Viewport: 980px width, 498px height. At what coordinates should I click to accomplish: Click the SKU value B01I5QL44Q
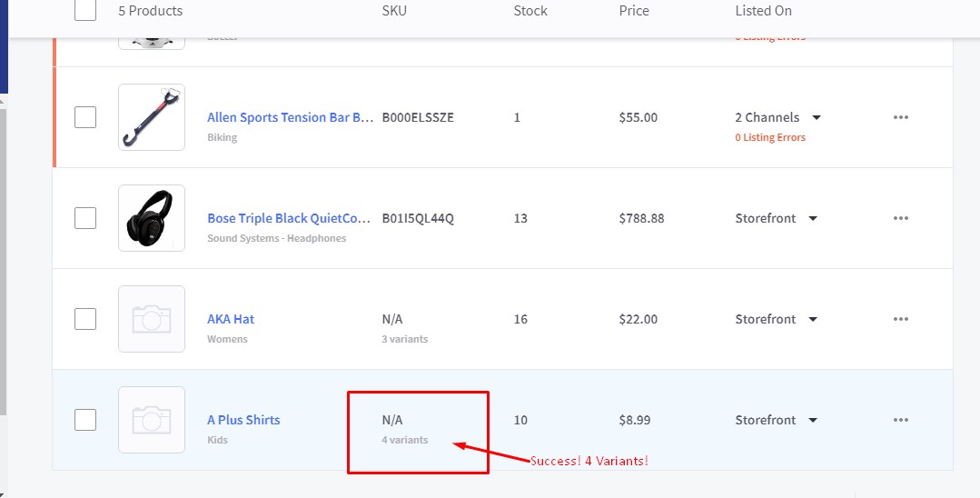[418, 218]
